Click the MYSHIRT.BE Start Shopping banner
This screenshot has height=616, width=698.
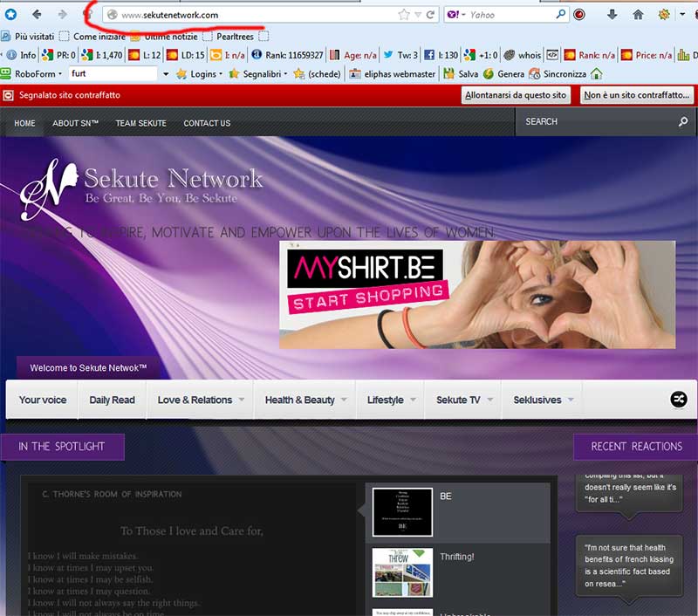coord(477,295)
